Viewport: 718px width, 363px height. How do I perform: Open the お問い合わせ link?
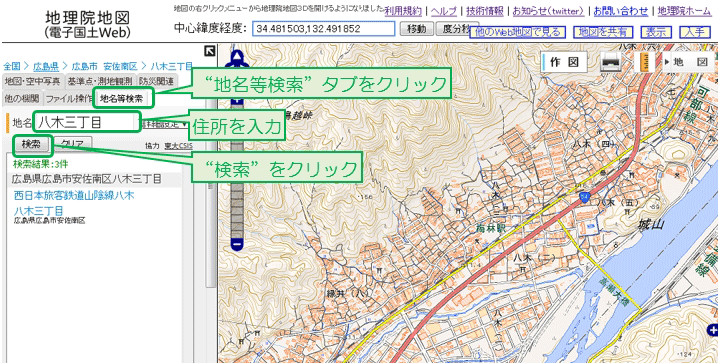tap(621, 11)
